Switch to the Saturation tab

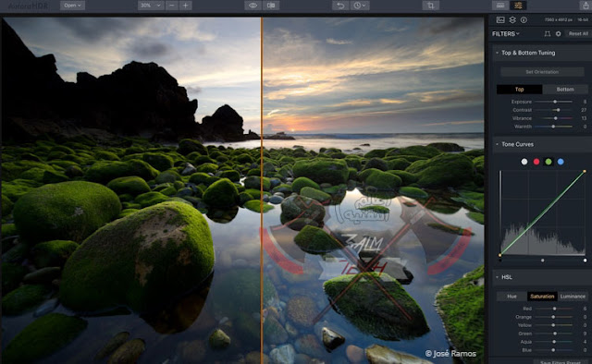point(542,297)
